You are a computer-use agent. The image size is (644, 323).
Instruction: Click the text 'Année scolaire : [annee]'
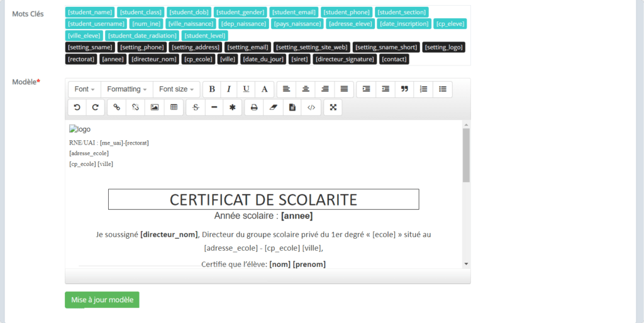264,216
